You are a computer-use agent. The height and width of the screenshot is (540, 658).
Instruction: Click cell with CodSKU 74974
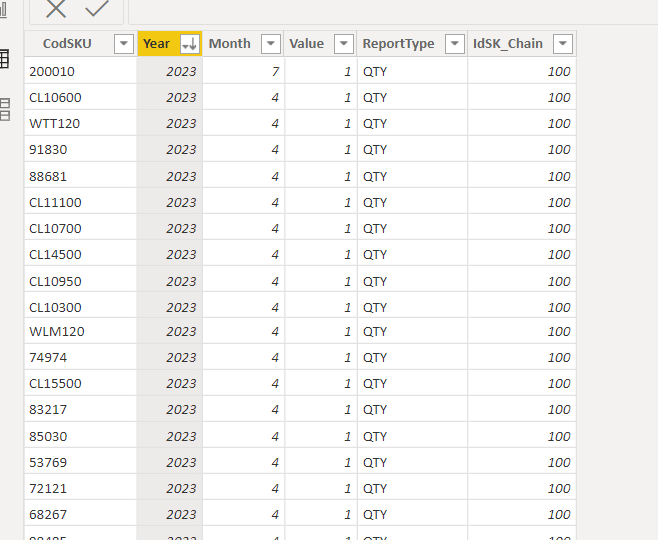(x=81, y=357)
